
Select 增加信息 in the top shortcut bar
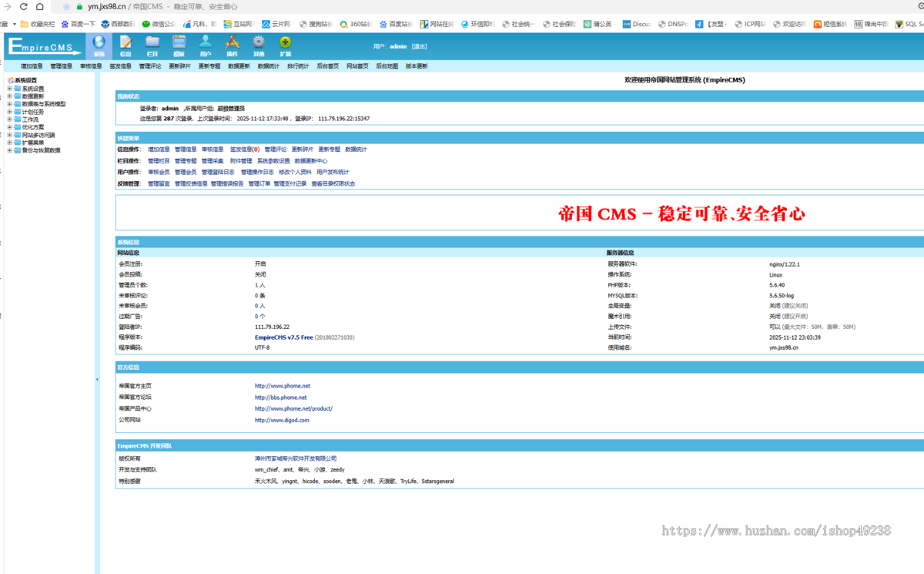32,66
